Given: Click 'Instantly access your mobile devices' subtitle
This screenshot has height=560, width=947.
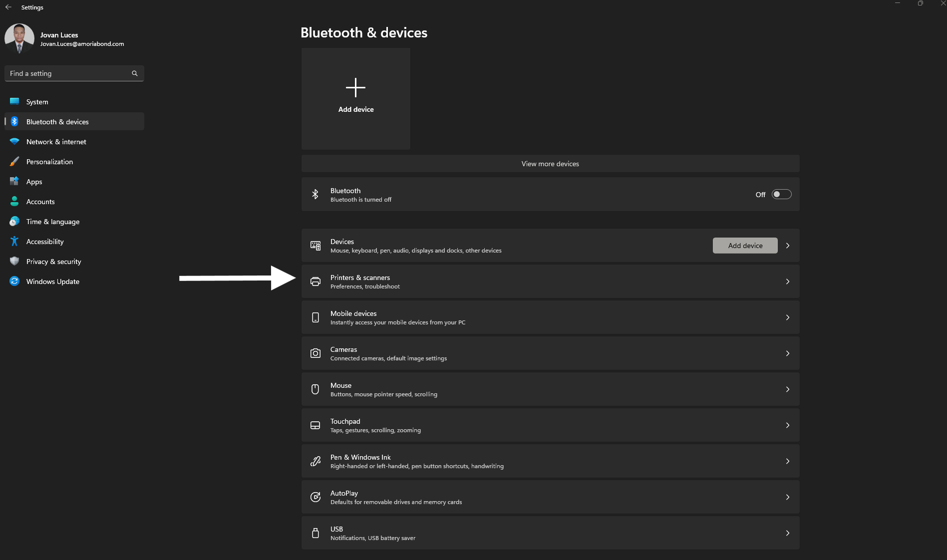Looking at the screenshot, I should click(398, 322).
